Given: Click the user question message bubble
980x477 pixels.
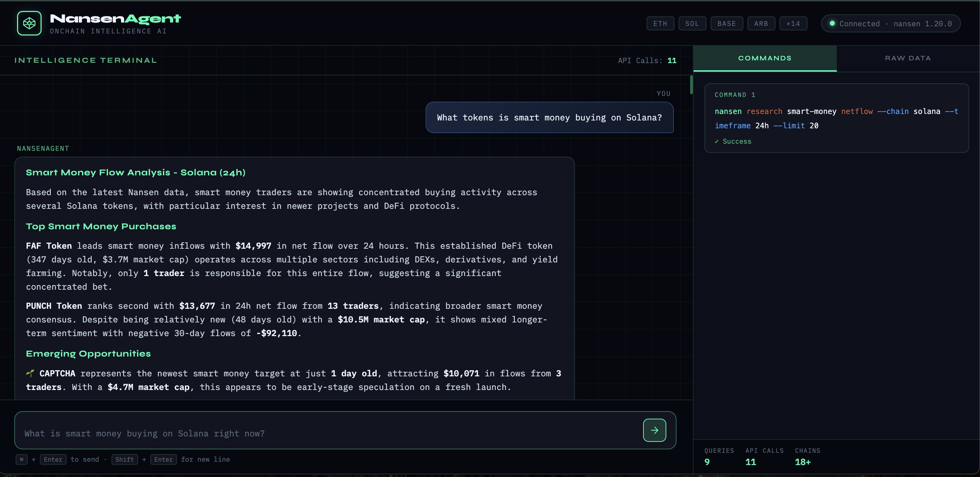Looking at the screenshot, I should click(x=549, y=117).
